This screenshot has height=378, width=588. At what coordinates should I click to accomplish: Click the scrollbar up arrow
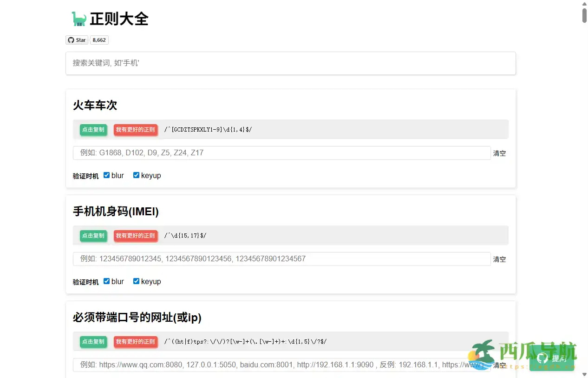[x=584, y=4]
